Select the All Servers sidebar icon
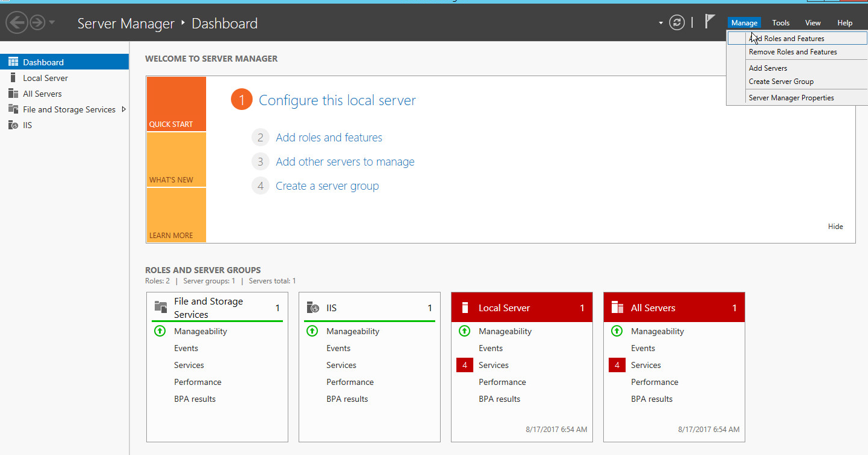 pyautogui.click(x=13, y=94)
